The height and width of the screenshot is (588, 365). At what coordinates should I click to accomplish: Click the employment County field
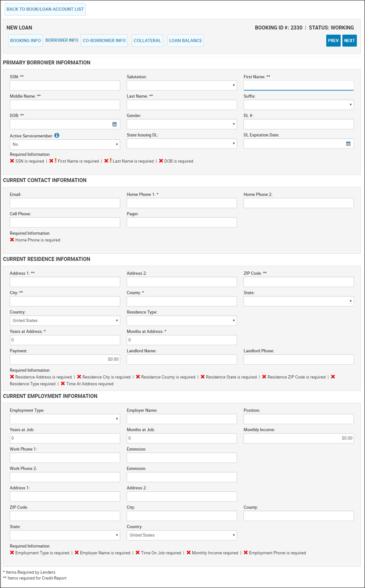[299, 516]
